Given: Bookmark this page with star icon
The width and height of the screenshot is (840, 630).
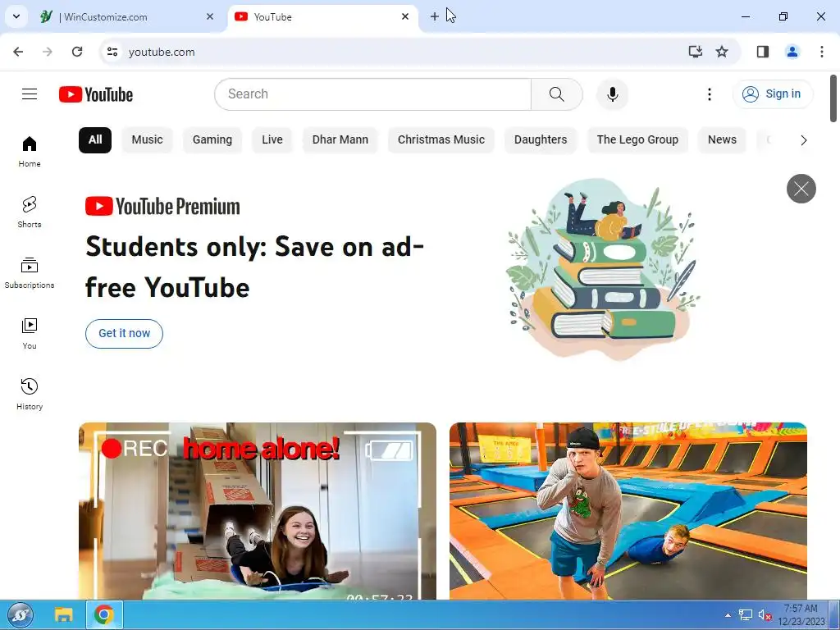Looking at the screenshot, I should point(722,52).
